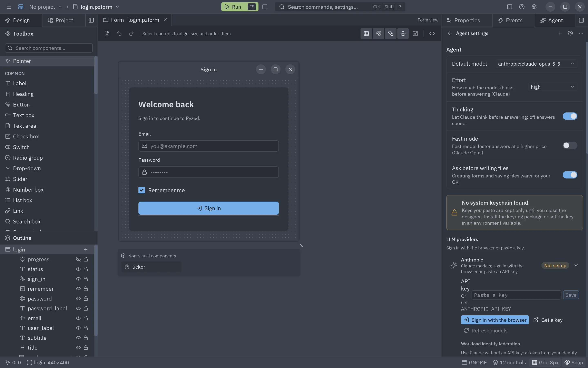This screenshot has width=588, height=368.
Task: Open the Effort level dropdown
Action: coord(552,87)
